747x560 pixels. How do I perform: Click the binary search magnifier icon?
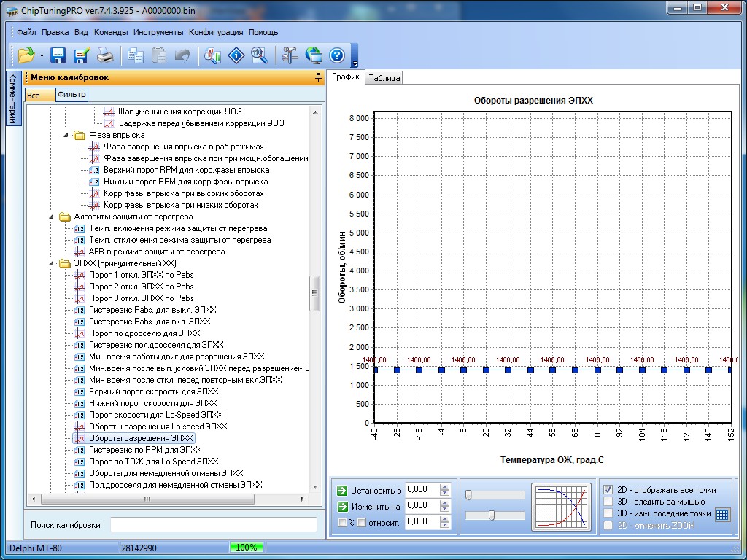click(258, 55)
